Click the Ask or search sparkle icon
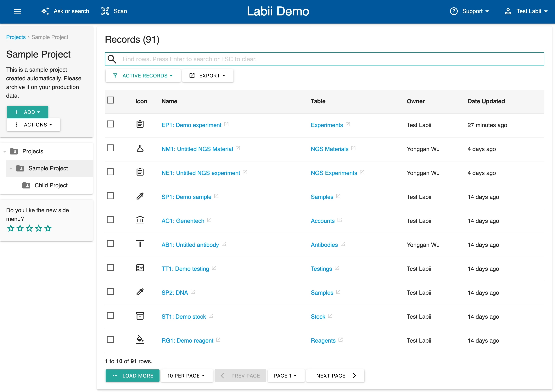 45,11
